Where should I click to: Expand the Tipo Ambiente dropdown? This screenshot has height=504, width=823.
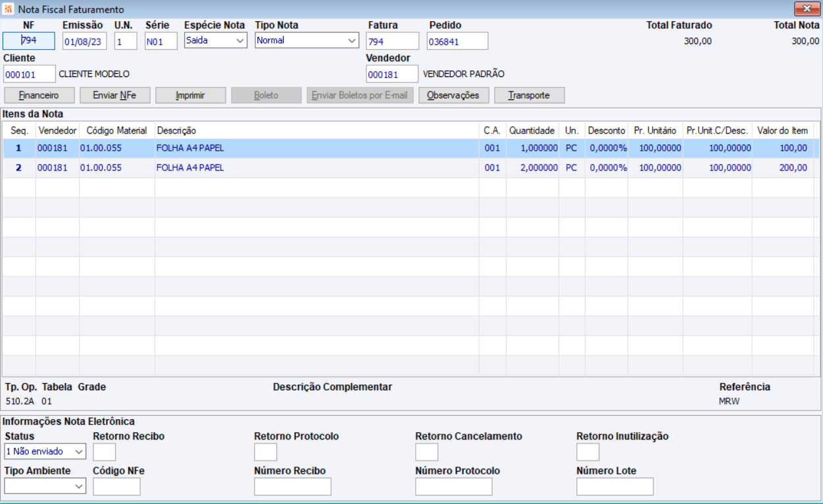45,486
